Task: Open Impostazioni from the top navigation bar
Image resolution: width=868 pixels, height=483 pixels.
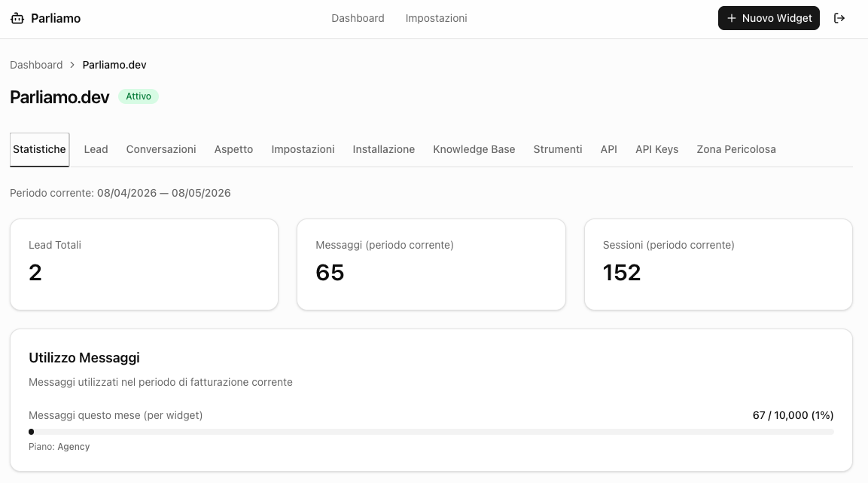Action: pyautogui.click(x=436, y=18)
